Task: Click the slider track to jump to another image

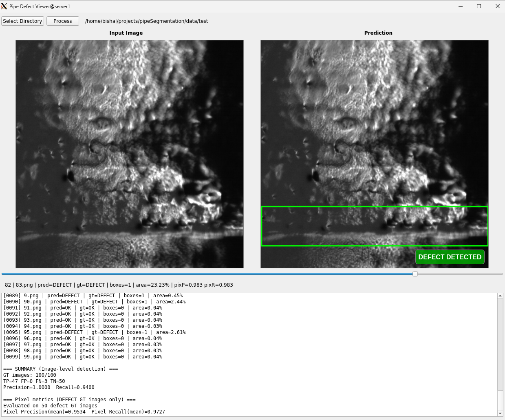Action: click(x=204, y=274)
